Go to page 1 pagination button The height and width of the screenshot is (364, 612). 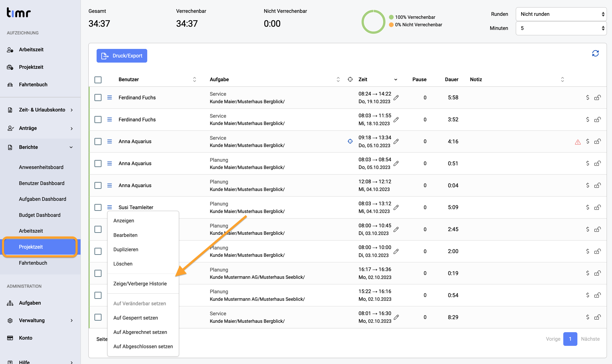(570, 339)
